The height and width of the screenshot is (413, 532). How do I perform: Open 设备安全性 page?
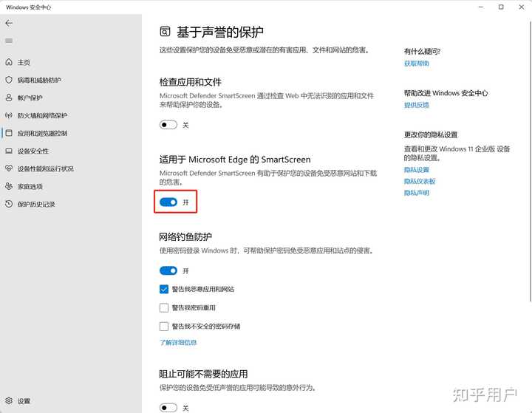(x=33, y=151)
